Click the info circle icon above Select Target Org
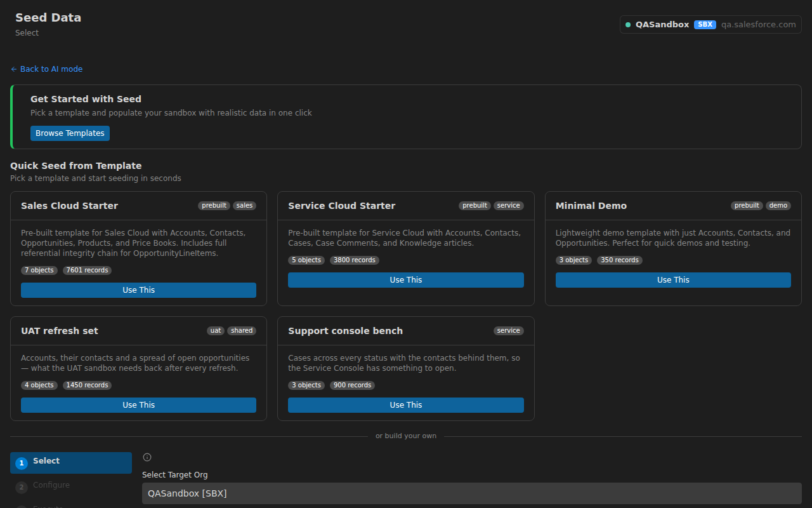Screen dimensions: 812x508 click(147, 457)
